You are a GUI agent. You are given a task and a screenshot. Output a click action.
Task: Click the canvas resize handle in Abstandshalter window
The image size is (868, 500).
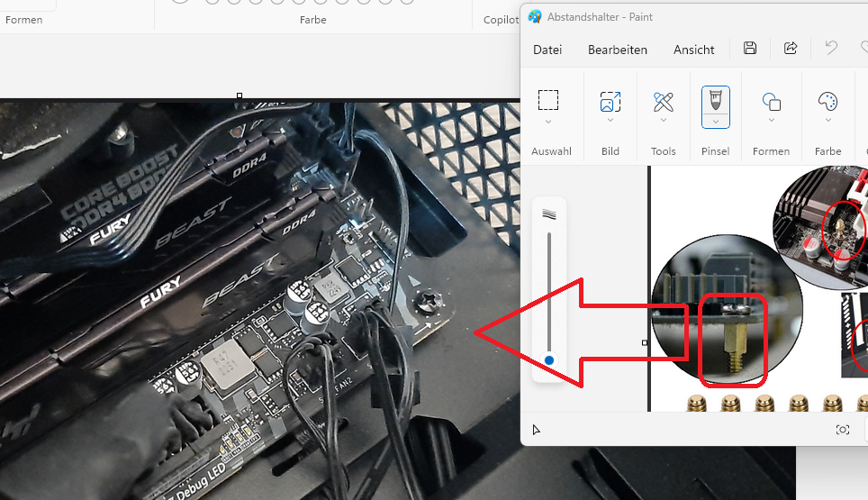pos(645,342)
